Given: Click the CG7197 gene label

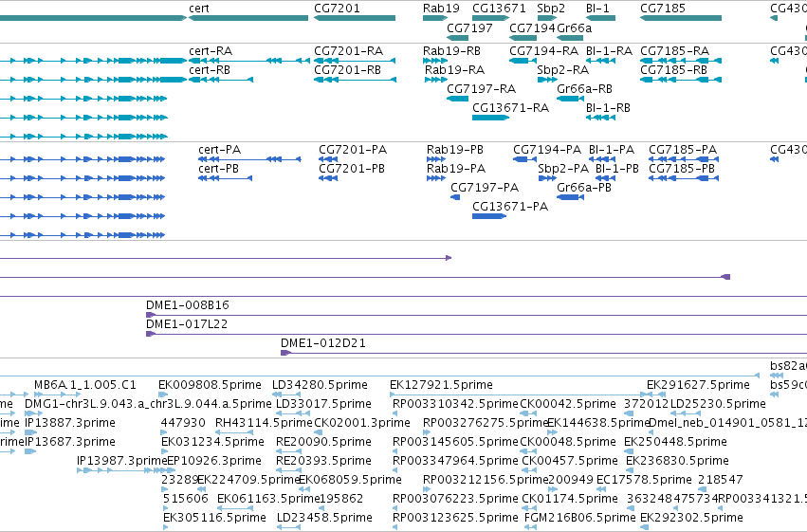Looking at the screenshot, I should (x=469, y=28).
